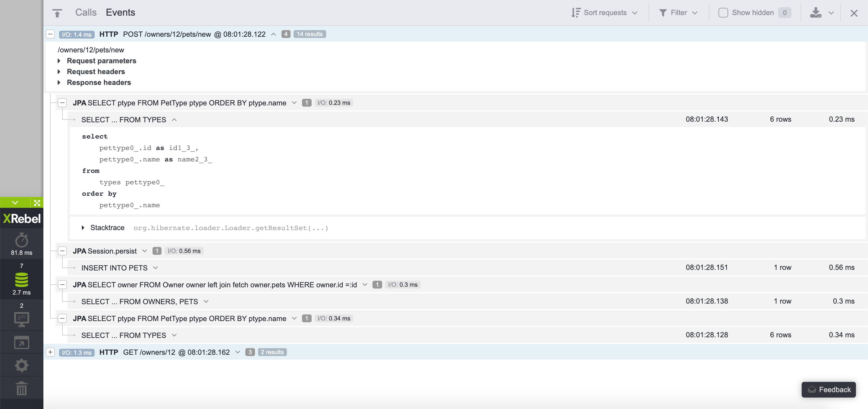Close the XRebel panel with X
Viewport: 868px width, 409px height.
pos(854,13)
